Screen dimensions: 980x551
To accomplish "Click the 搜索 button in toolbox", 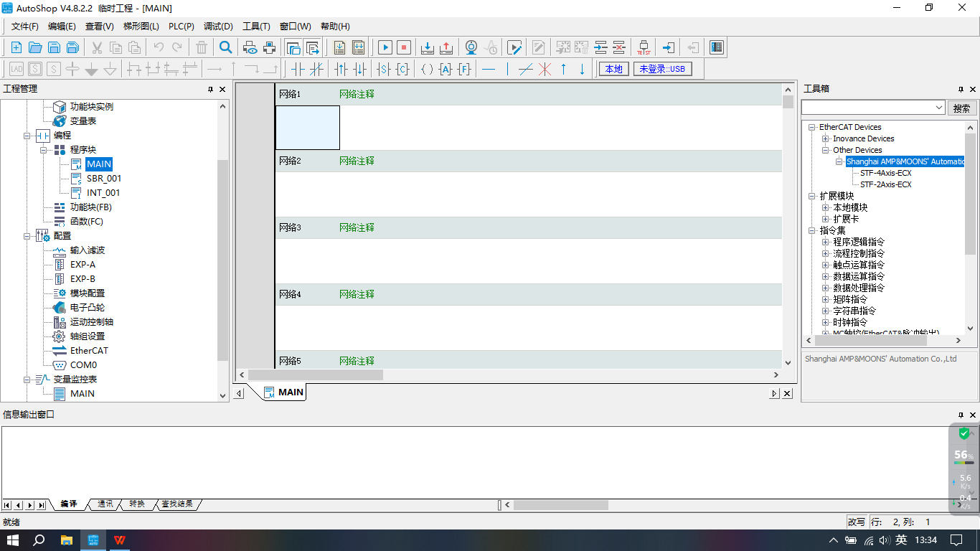I will coord(962,108).
